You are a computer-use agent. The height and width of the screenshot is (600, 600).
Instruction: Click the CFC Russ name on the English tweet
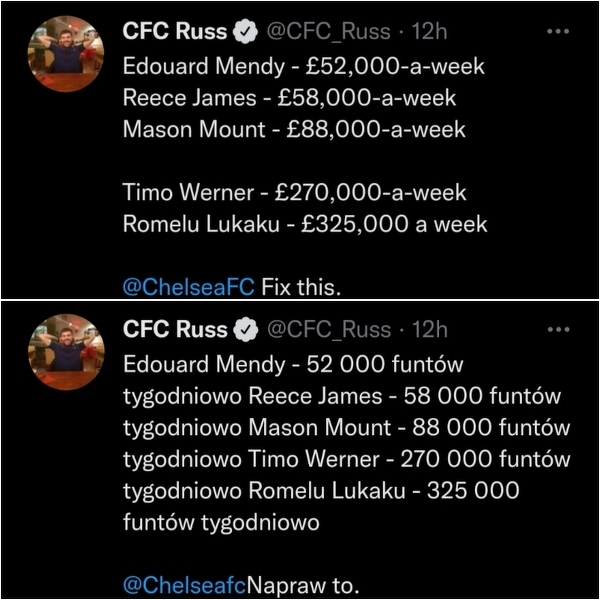click(x=174, y=32)
